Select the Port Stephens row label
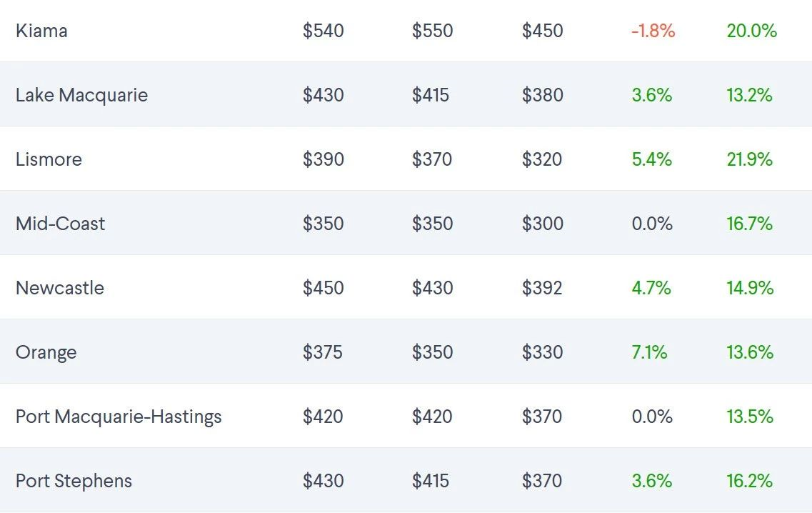This screenshot has height=513, width=812. point(74,481)
